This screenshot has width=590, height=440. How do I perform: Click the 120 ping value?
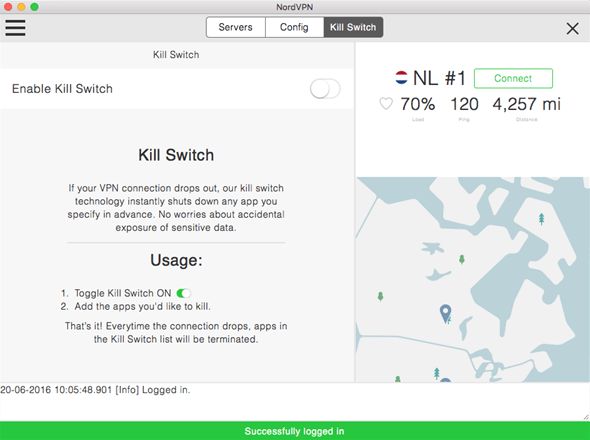464,104
